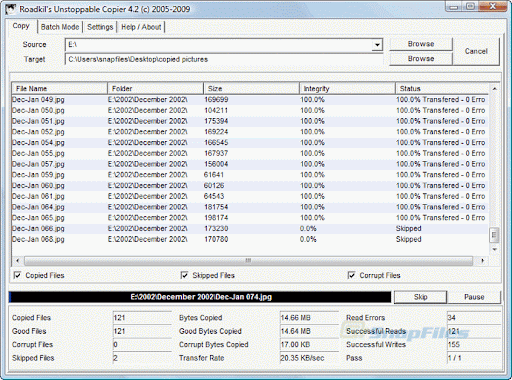512x380 pixels.
Task: Click the horizontal scroll right arrow
Action: click(x=482, y=260)
